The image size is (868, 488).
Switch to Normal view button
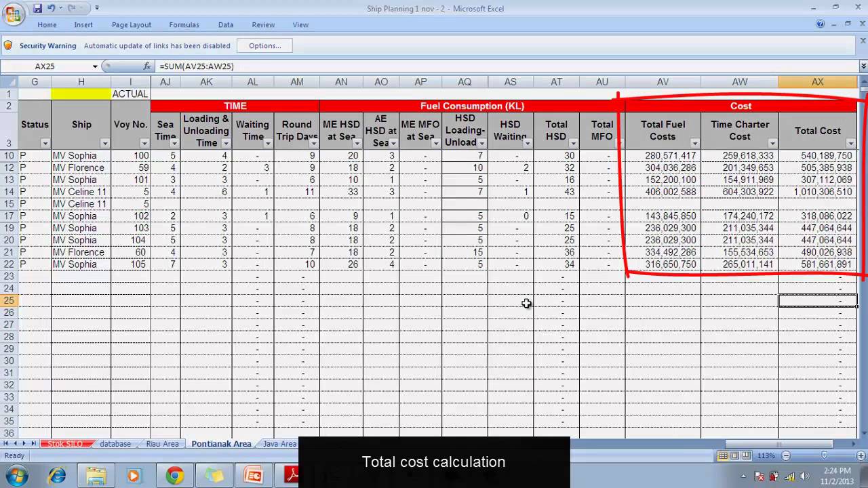click(724, 455)
